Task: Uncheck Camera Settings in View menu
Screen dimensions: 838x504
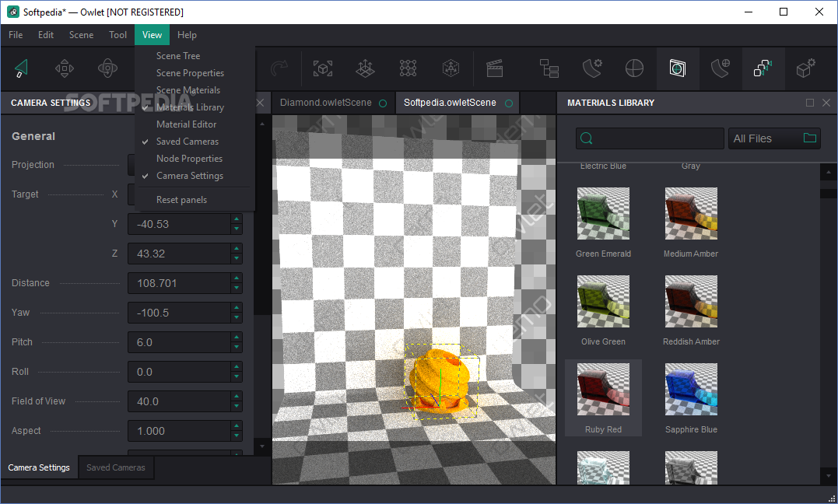Action: tap(195, 175)
